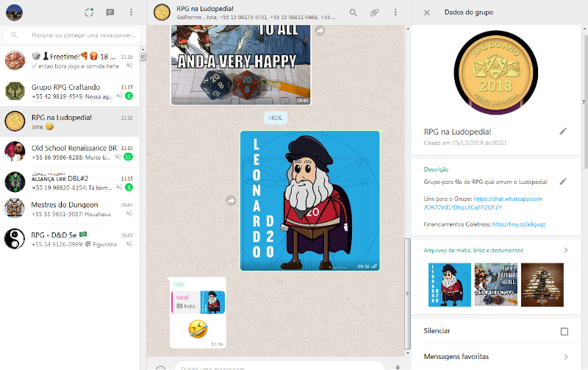The height and width of the screenshot is (370, 588).
Task: Open the Grupo RPG Craftando chat
Action: pos(70,91)
